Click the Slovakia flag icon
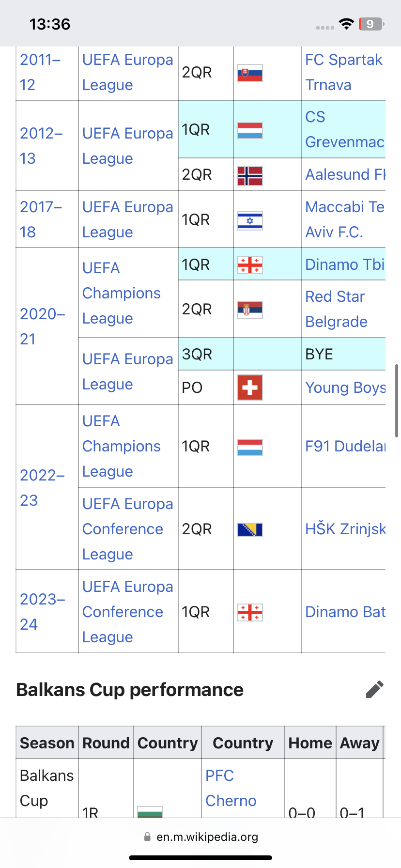The height and width of the screenshot is (868, 401). (250, 73)
